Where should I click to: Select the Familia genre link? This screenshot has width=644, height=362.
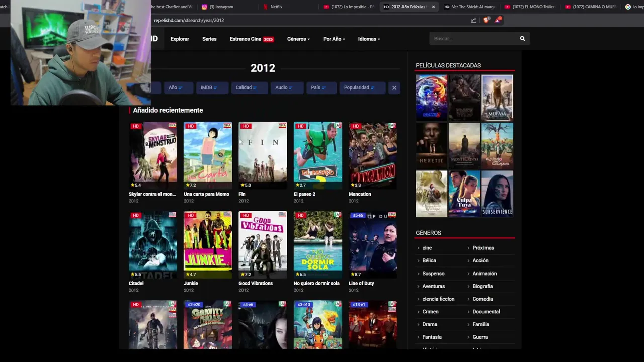coord(480,325)
